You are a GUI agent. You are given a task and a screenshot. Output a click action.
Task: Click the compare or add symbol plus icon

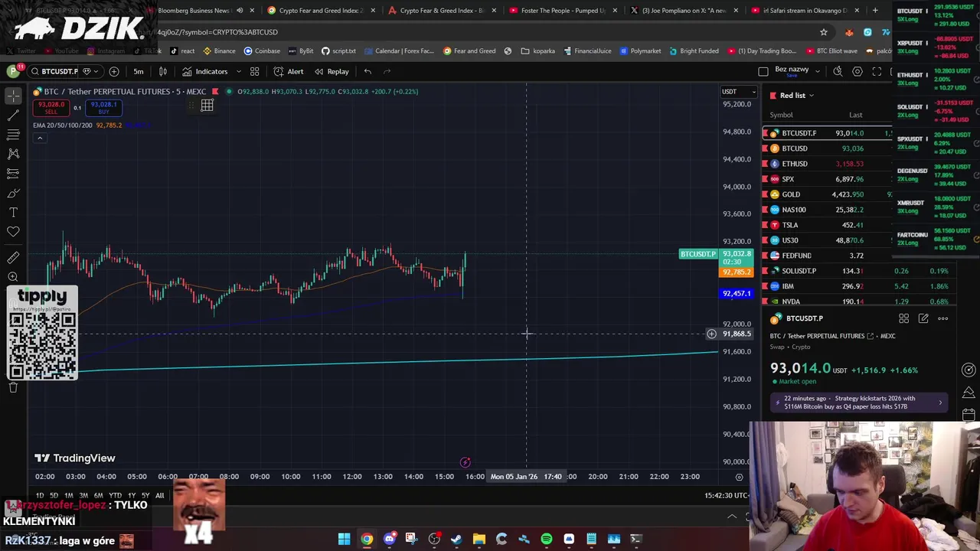tap(114, 71)
